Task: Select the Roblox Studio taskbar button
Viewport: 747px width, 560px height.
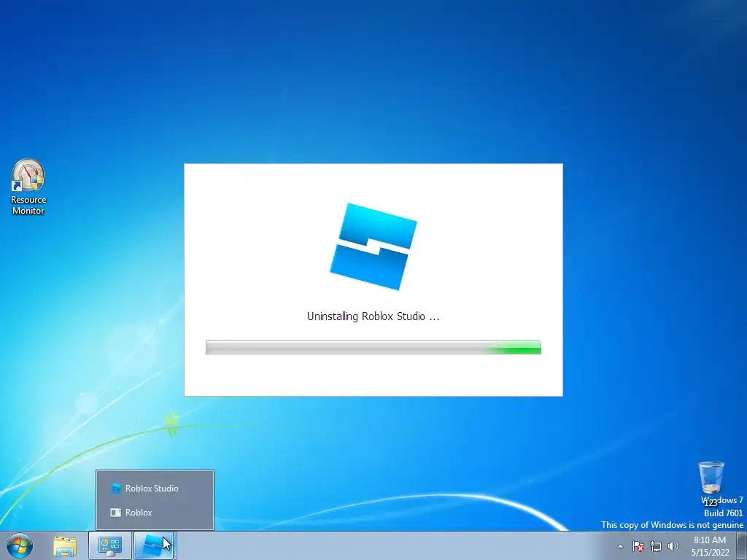Action: [x=153, y=546]
